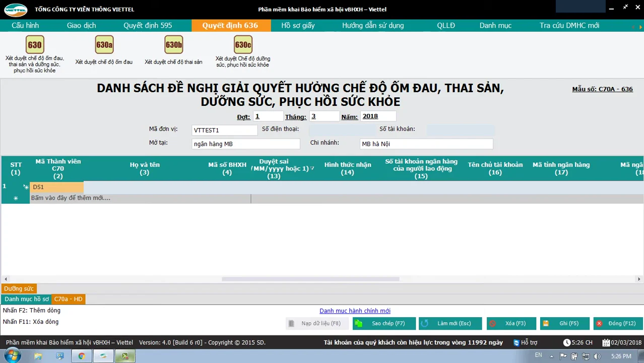Click the Hình thức nhận (14) column header
644x363 pixels.
click(x=348, y=168)
